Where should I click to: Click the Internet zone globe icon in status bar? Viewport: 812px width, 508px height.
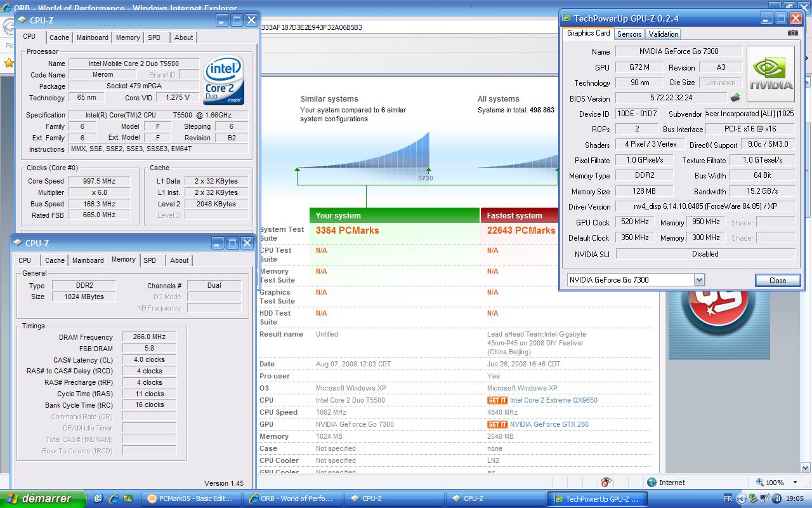coord(652,483)
